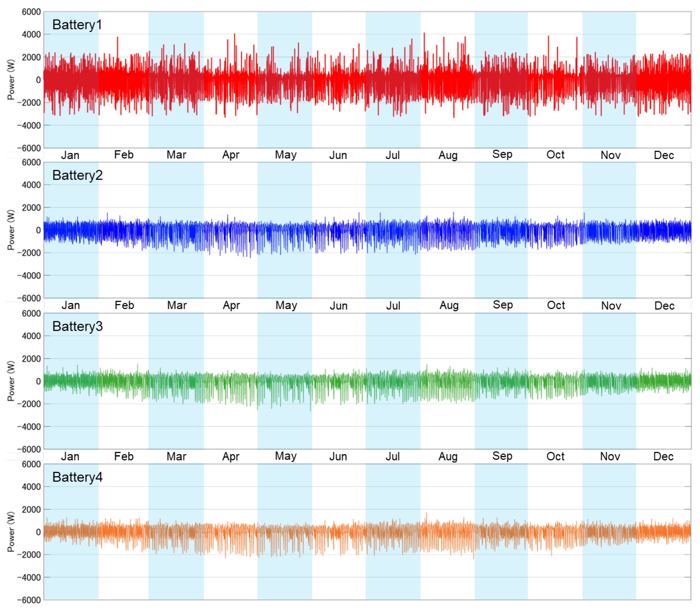The height and width of the screenshot is (610, 700).
Task: Click the −4000 tick on Battery2's y-axis
Action: point(29,276)
